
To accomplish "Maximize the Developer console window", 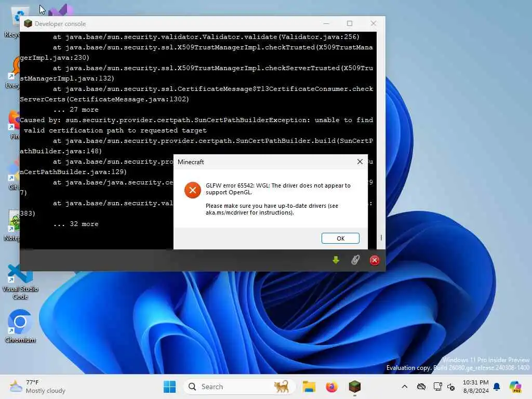I will click(350, 23).
